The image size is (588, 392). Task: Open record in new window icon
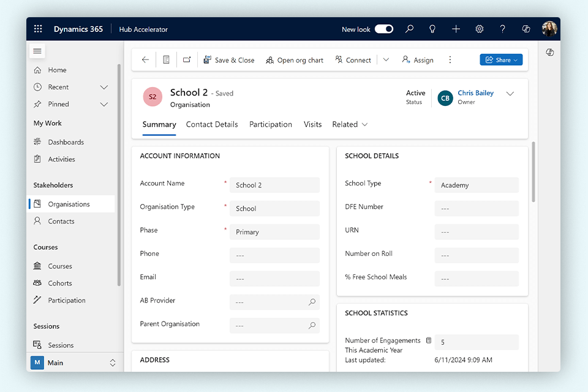187,60
